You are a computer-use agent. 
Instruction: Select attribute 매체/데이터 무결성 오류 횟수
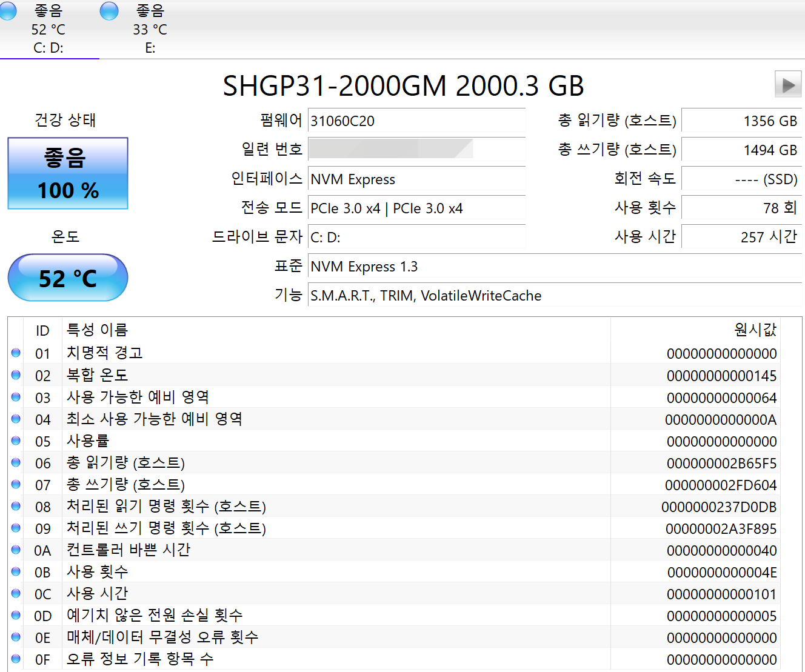tap(162, 637)
